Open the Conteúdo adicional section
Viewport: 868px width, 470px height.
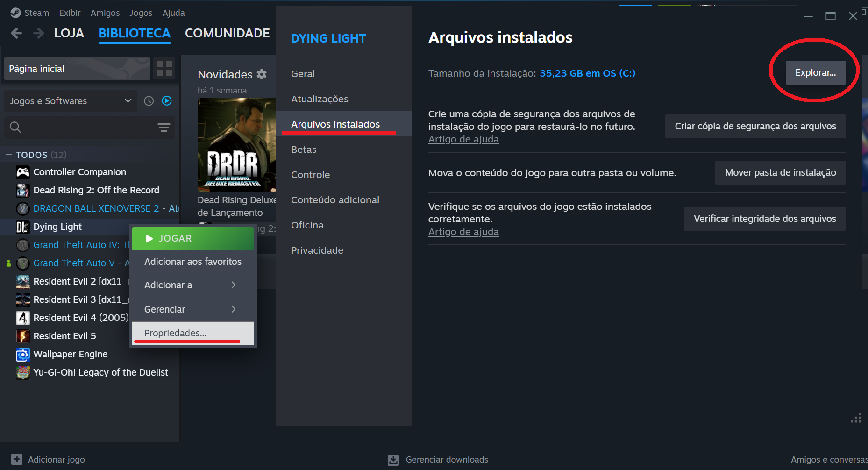(x=343, y=200)
